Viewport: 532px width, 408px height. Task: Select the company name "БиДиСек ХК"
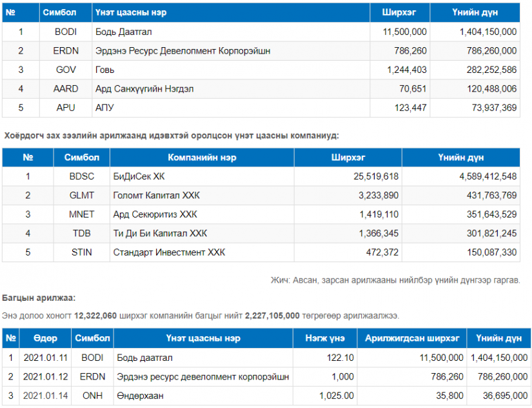point(139,176)
